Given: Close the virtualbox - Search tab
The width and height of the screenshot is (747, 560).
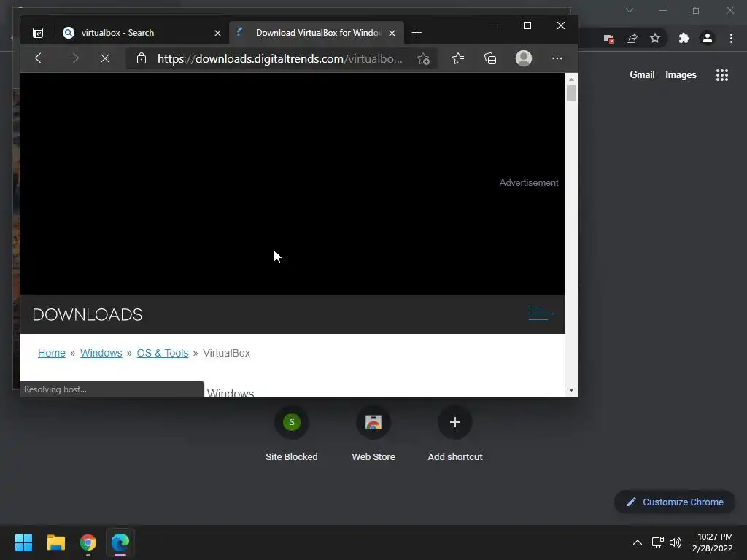Looking at the screenshot, I should pyautogui.click(x=217, y=33).
